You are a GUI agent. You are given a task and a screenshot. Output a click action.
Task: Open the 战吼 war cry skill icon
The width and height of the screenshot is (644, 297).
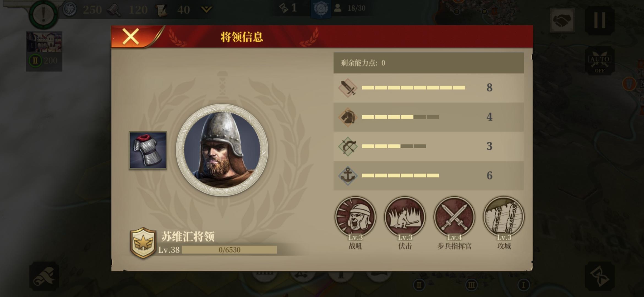(355, 217)
